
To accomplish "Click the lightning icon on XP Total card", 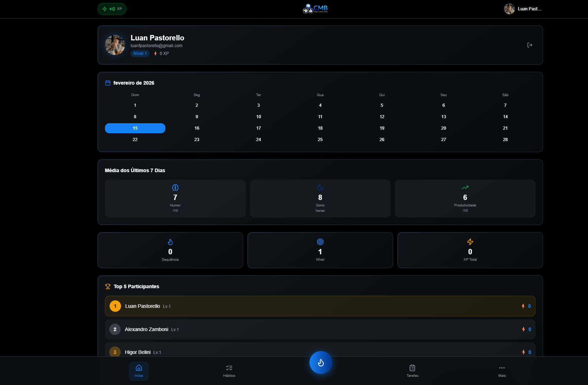I will point(470,242).
